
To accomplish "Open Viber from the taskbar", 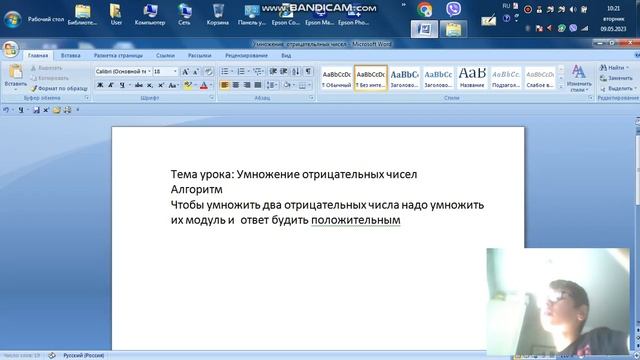I will [x=453, y=9].
